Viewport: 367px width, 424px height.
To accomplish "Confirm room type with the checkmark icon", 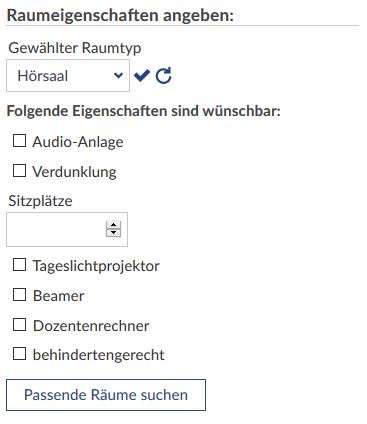I will point(142,76).
